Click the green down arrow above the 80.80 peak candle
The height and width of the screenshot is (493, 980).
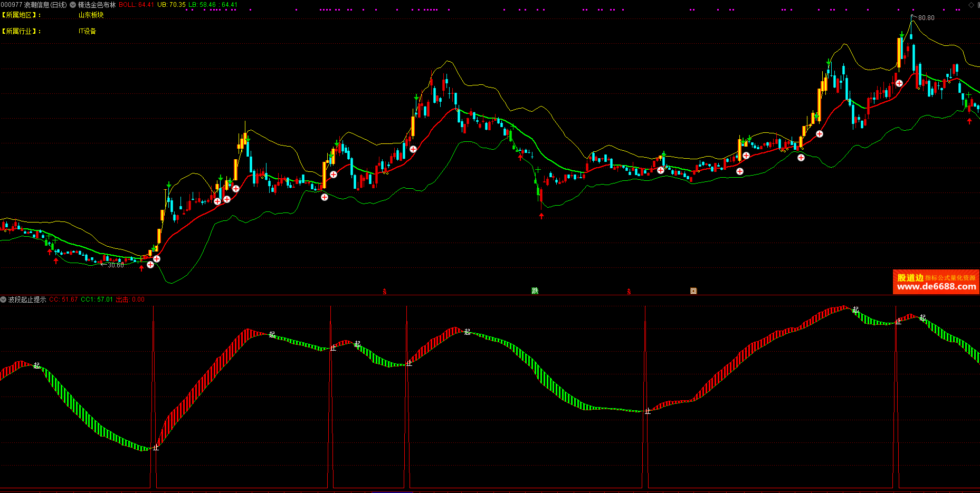pyautogui.click(x=902, y=35)
